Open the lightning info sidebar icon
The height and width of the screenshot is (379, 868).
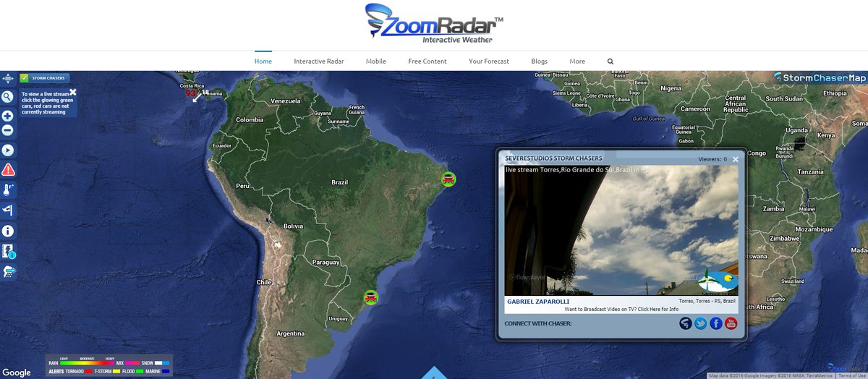(x=9, y=251)
